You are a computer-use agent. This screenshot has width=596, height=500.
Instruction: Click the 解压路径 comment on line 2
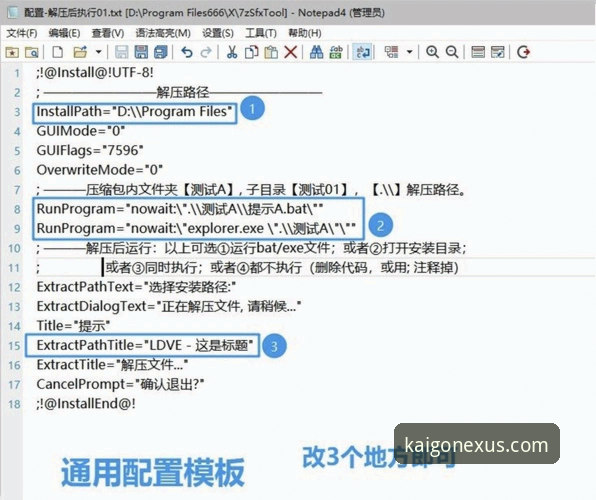click(179, 92)
